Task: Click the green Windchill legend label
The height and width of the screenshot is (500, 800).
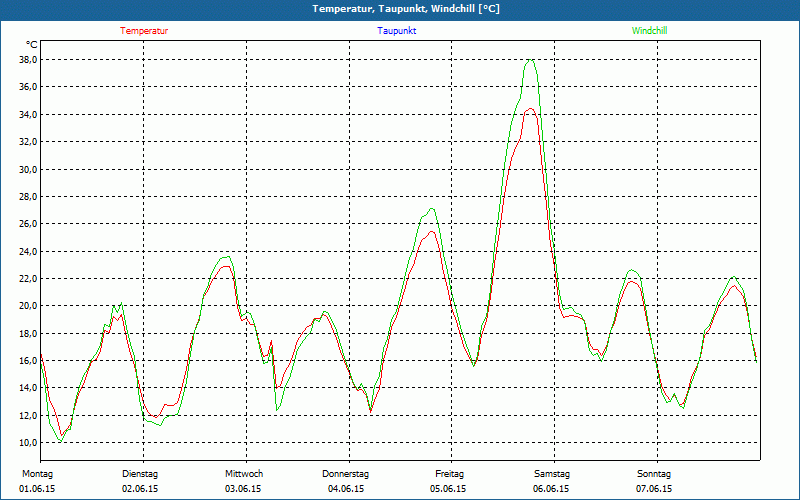Action: [x=649, y=31]
